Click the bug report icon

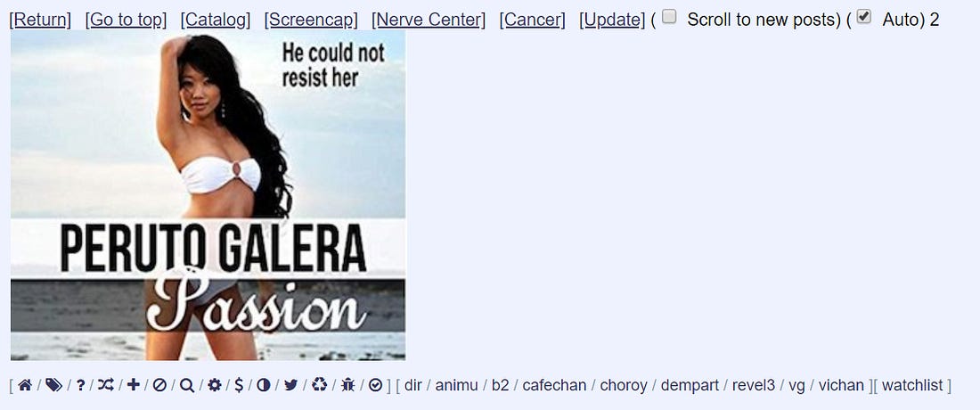(348, 385)
